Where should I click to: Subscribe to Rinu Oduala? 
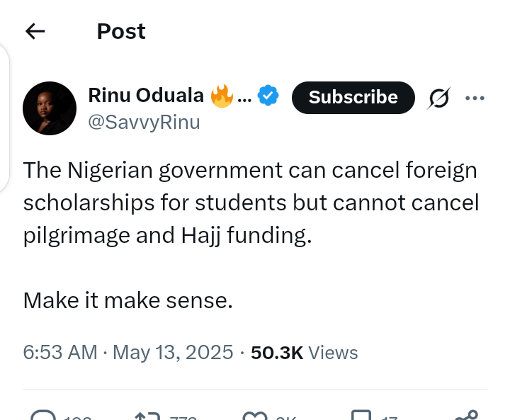[353, 97]
